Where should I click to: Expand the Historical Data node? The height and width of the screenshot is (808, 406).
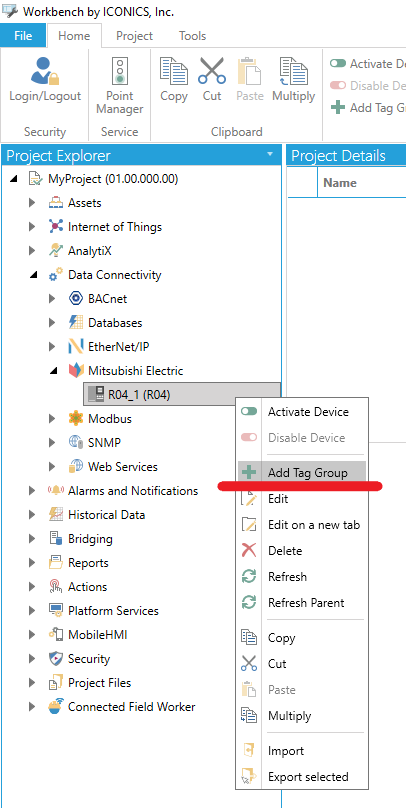tap(32, 515)
